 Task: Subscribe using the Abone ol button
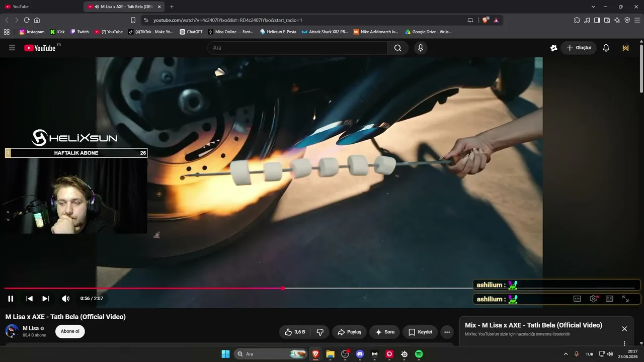pos(70,331)
